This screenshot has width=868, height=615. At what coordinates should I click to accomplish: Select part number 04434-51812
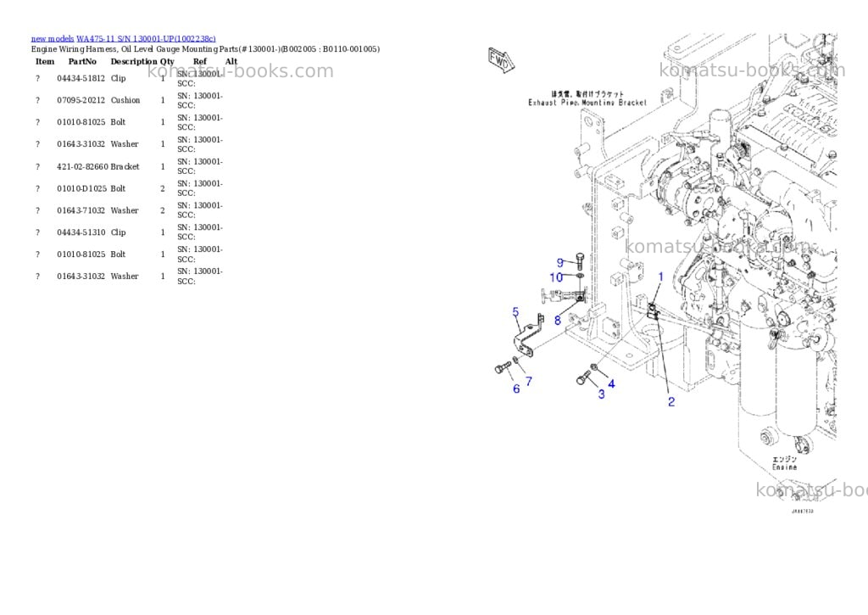click(81, 78)
